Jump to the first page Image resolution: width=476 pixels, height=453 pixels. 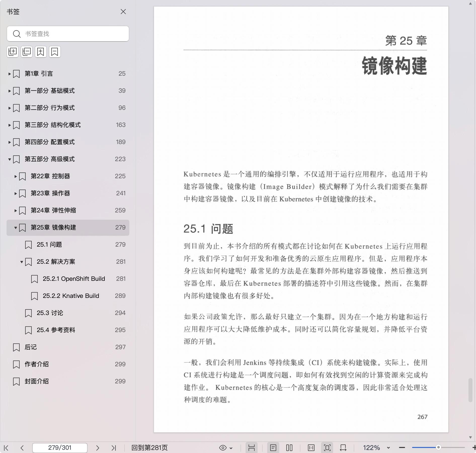(x=6, y=448)
